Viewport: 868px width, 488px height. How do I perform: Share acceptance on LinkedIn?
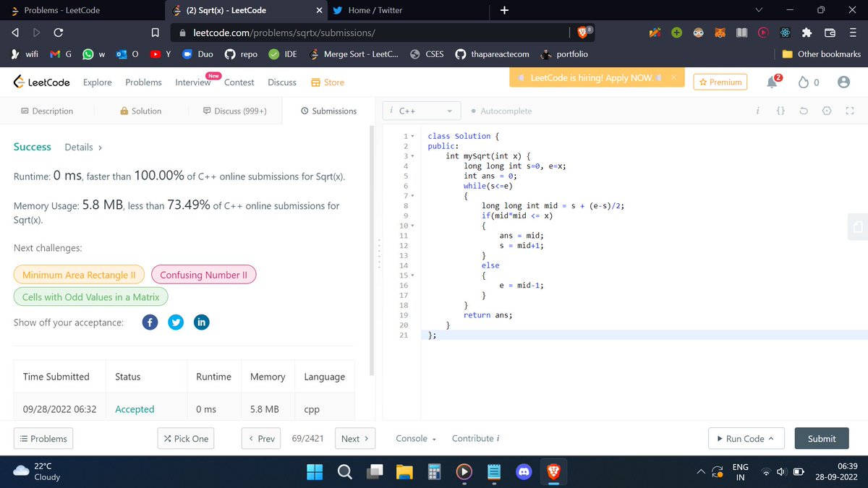coord(202,322)
